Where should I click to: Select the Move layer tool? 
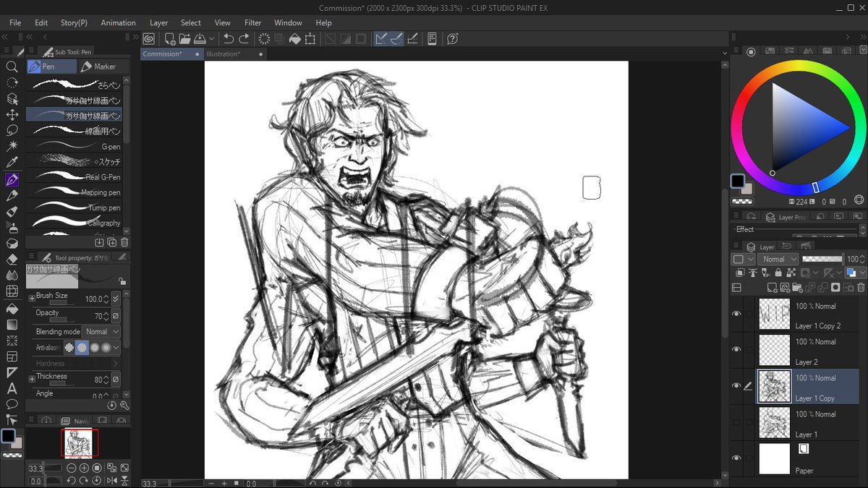12,114
